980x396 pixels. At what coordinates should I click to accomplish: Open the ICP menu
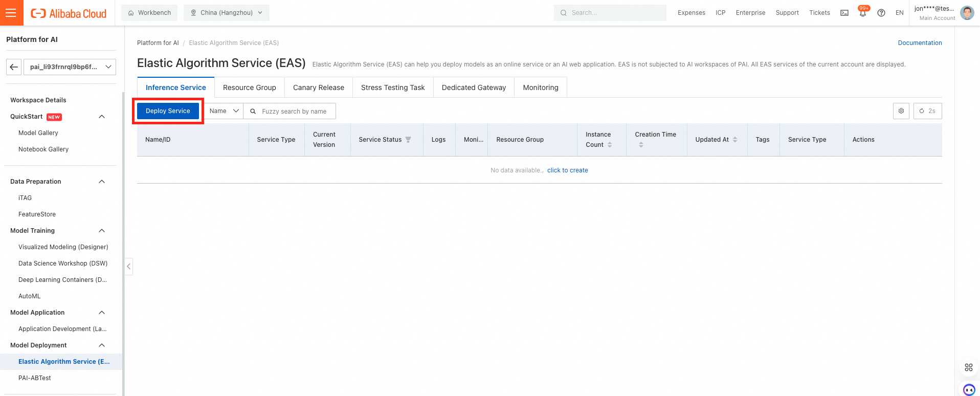[x=721, y=13]
